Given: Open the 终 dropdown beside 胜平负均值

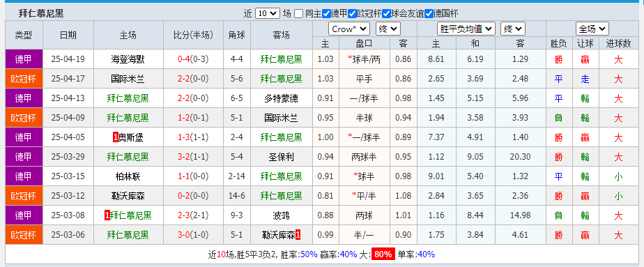Looking at the screenshot, I should click(x=513, y=29).
